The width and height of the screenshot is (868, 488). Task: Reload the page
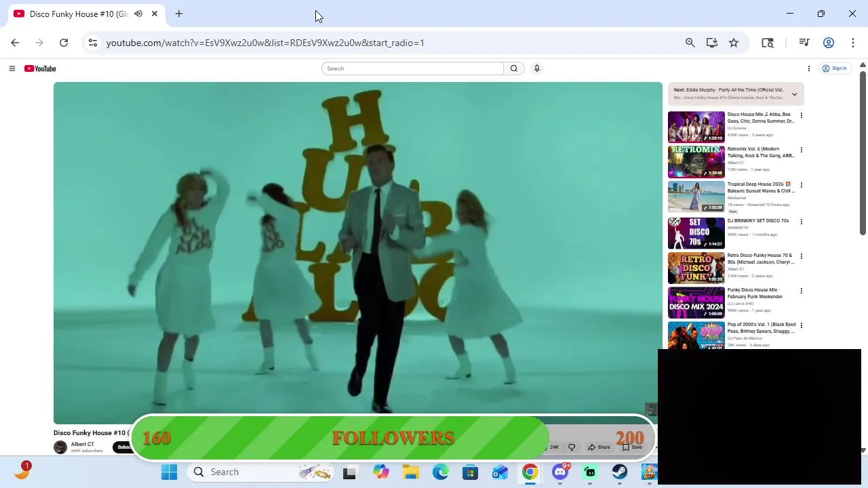pos(64,43)
